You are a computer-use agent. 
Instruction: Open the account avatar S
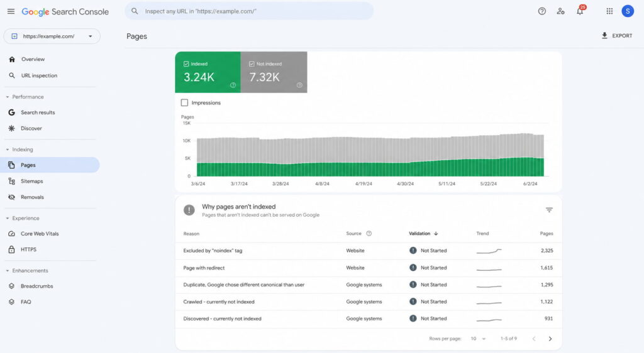click(628, 11)
